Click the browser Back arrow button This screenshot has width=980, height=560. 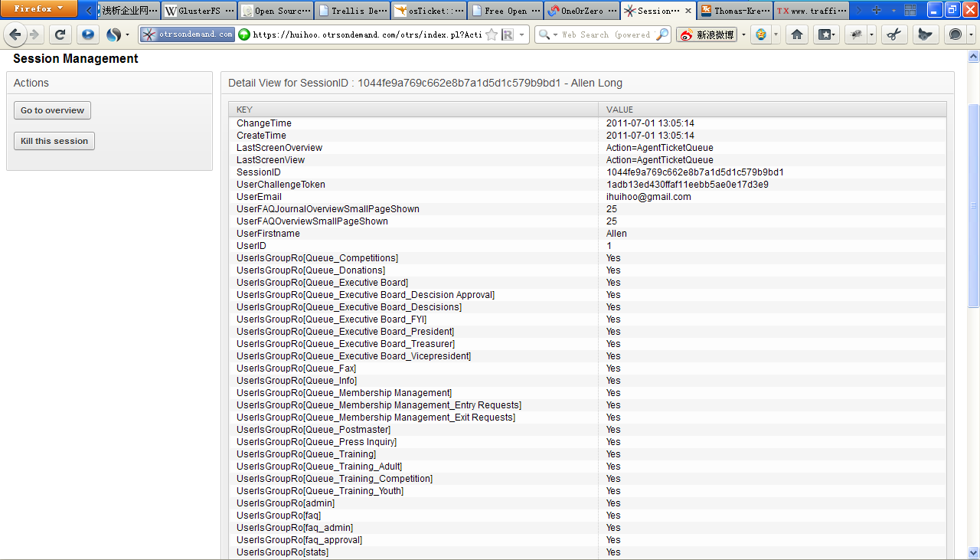(15, 35)
